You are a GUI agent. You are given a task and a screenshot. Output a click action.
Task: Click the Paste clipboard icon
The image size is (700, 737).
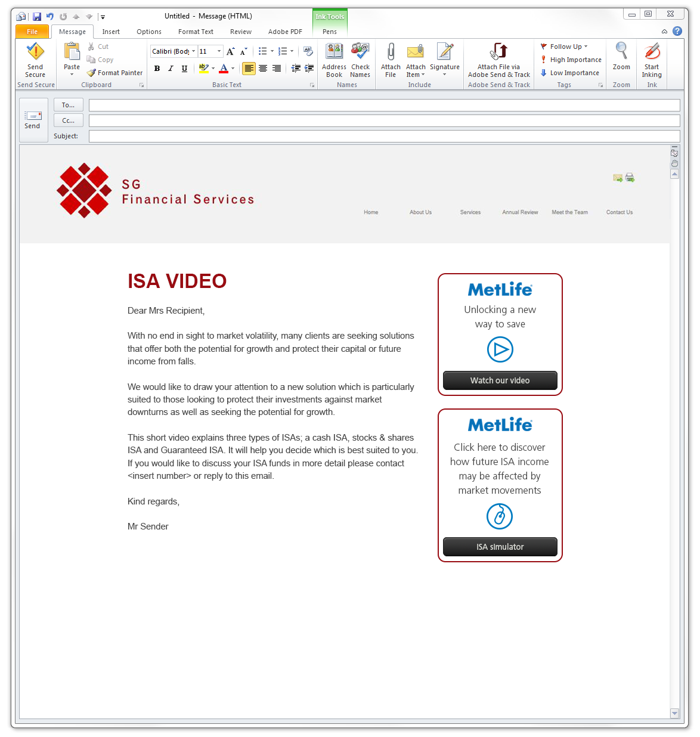pyautogui.click(x=72, y=52)
